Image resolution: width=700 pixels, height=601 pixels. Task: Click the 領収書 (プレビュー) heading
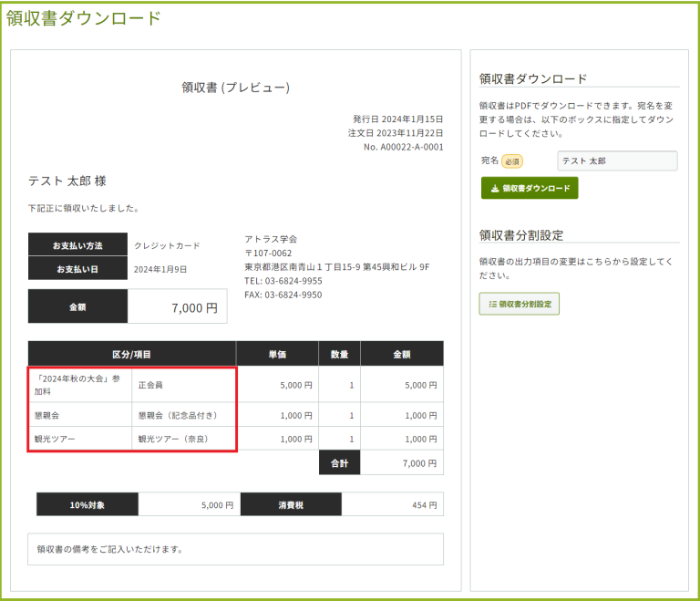pos(235,88)
